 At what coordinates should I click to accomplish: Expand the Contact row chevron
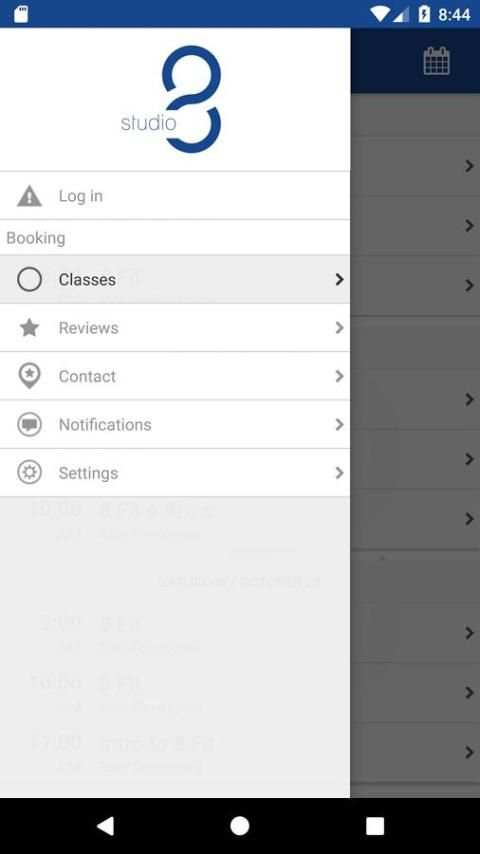[x=339, y=376]
